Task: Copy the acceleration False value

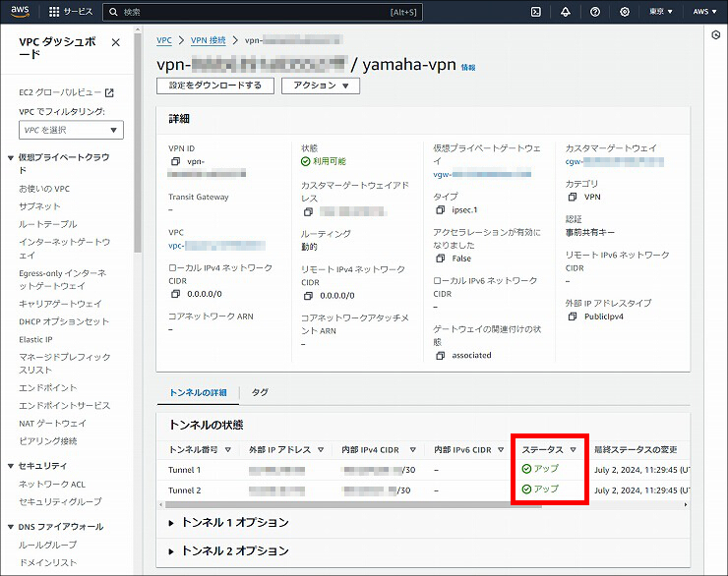Action: pyautogui.click(x=440, y=259)
